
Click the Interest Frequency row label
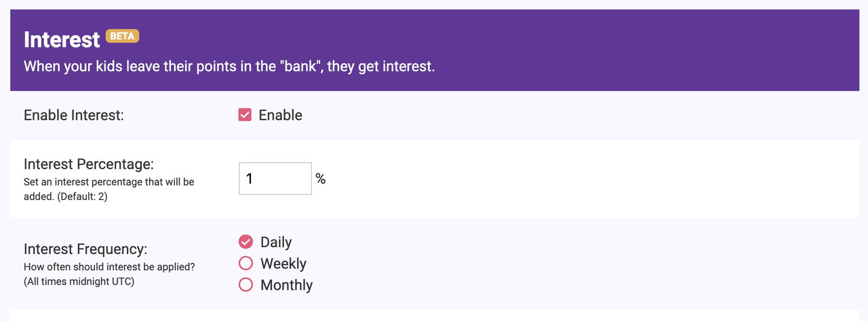tap(85, 249)
